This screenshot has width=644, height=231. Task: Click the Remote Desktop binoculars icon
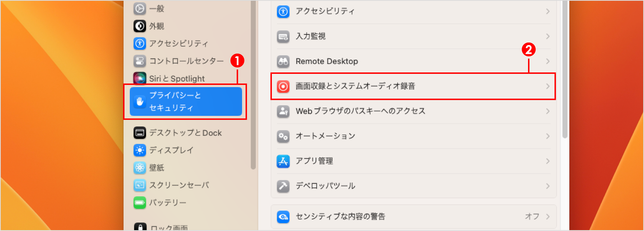(x=283, y=61)
